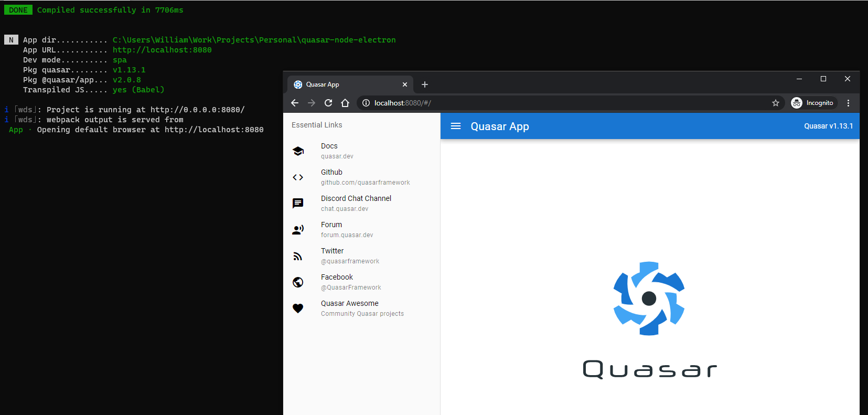Toggle the hamburger menu in Quasar App header
This screenshot has height=415, width=868.
coord(456,126)
